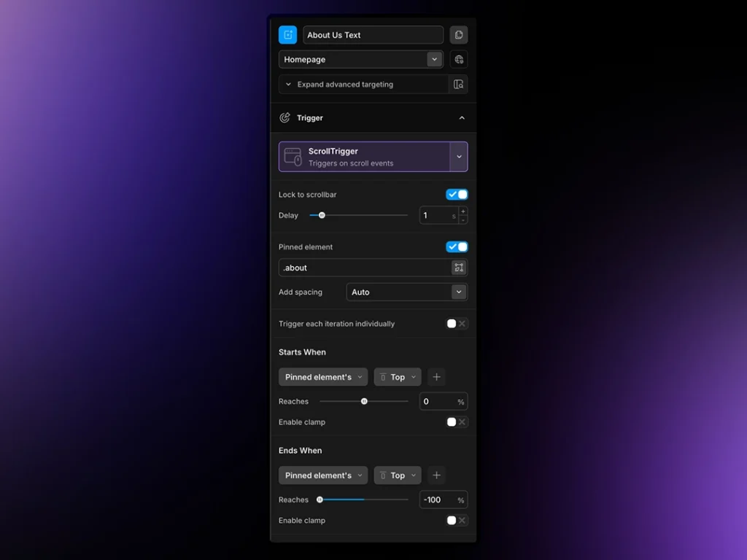Click the Delay slider handle
Screen dimensions: 747x560
(x=322, y=216)
